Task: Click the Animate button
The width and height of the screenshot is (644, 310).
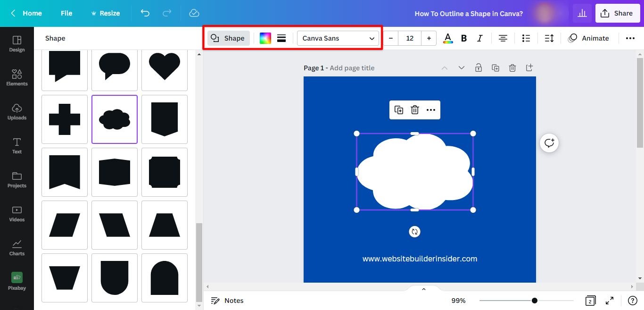Action: [588, 38]
